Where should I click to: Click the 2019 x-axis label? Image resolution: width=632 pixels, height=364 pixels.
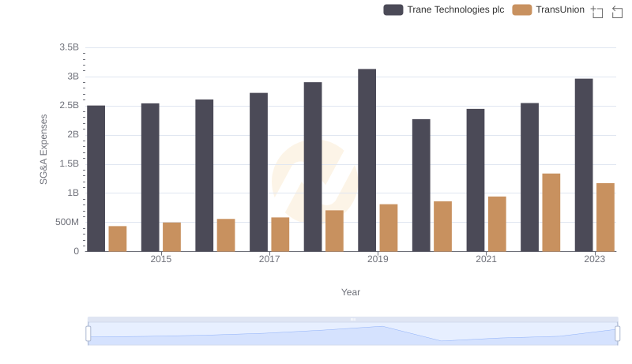378,259
